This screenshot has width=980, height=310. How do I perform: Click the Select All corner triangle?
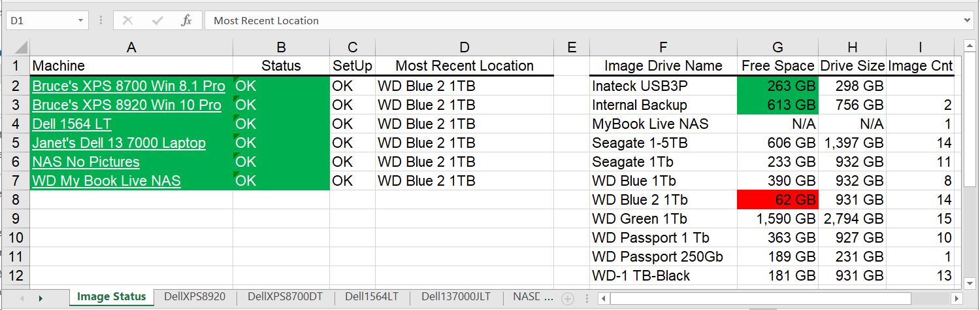pos(20,48)
